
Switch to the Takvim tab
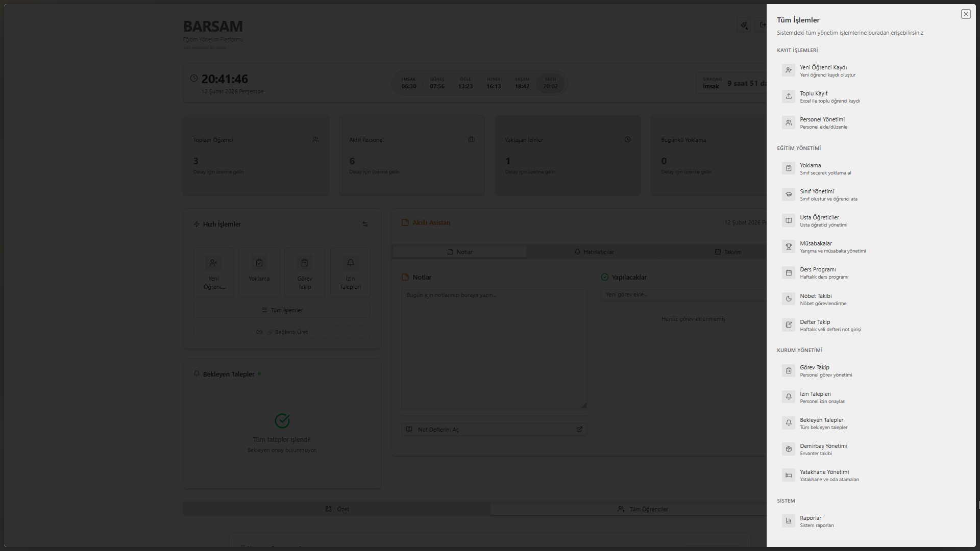[729, 252]
